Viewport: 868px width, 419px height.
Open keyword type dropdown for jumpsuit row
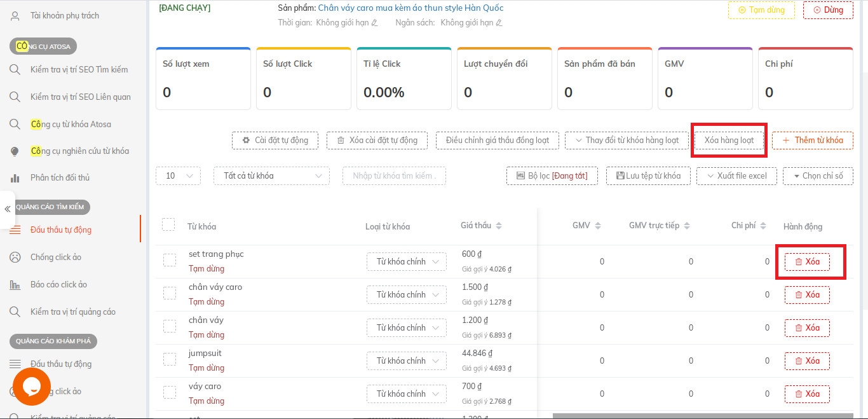point(406,361)
